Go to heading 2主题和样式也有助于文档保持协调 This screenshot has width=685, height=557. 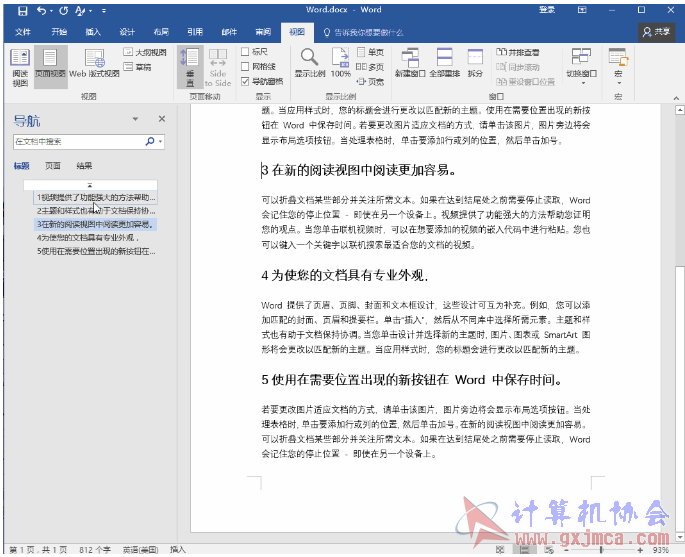tap(95, 211)
